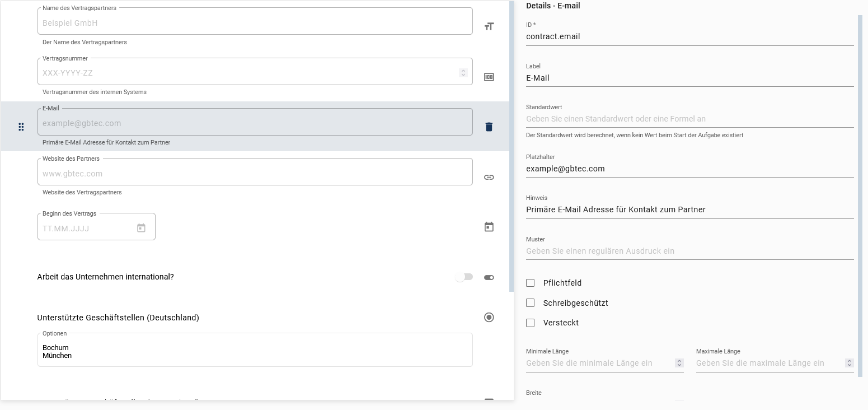Click into the Name des Vertragspartners field
This screenshot has height=410, width=868.
coord(255,21)
